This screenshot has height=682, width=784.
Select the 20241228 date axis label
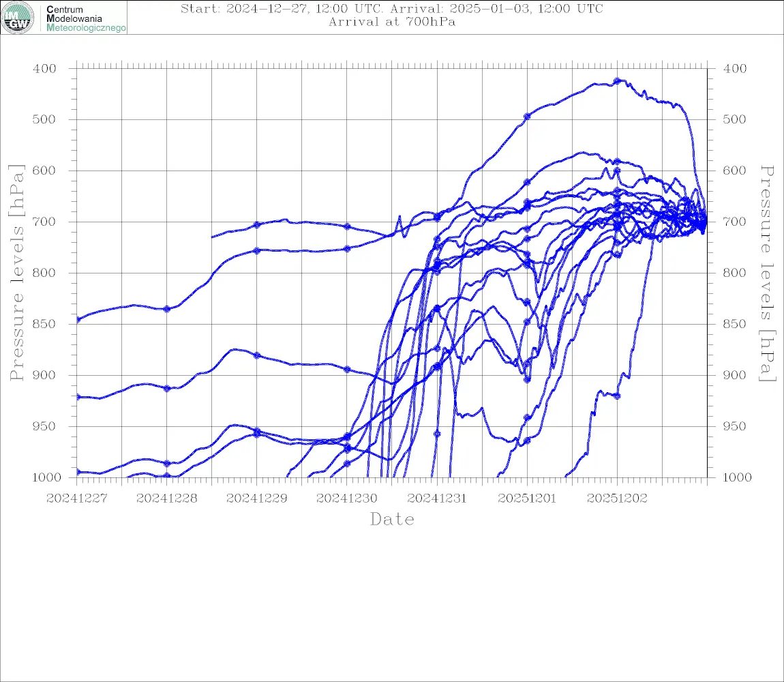click(x=167, y=499)
